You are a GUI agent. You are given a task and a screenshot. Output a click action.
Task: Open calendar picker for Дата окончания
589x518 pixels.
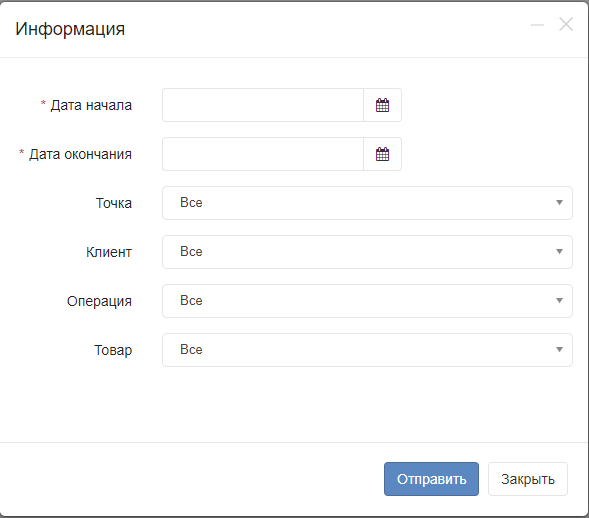tap(382, 154)
